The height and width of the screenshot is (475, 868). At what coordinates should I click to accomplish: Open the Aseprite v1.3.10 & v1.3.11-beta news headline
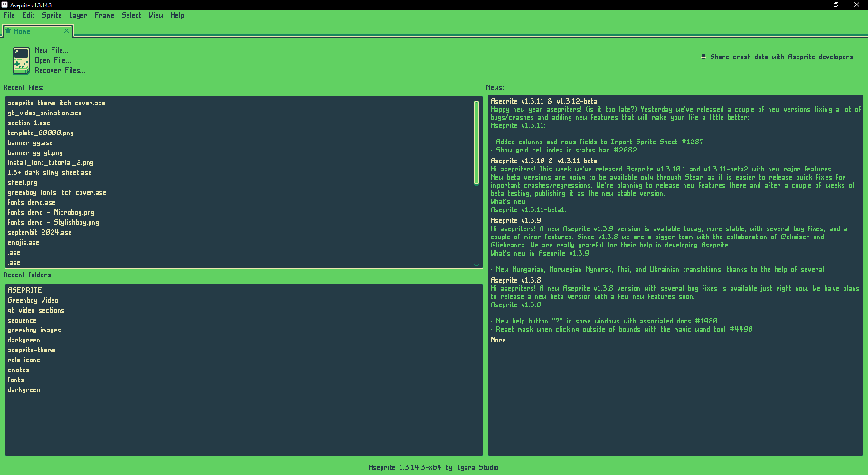544,161
